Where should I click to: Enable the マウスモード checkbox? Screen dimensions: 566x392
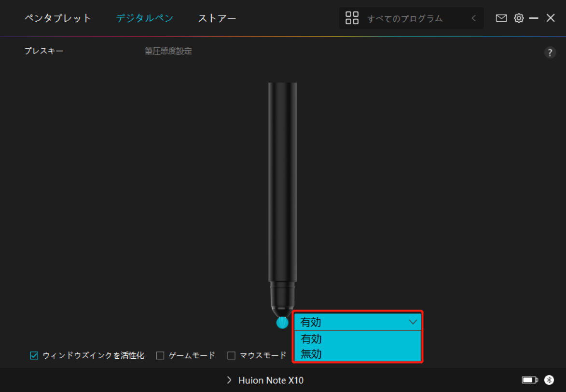[x=232, y=356]
